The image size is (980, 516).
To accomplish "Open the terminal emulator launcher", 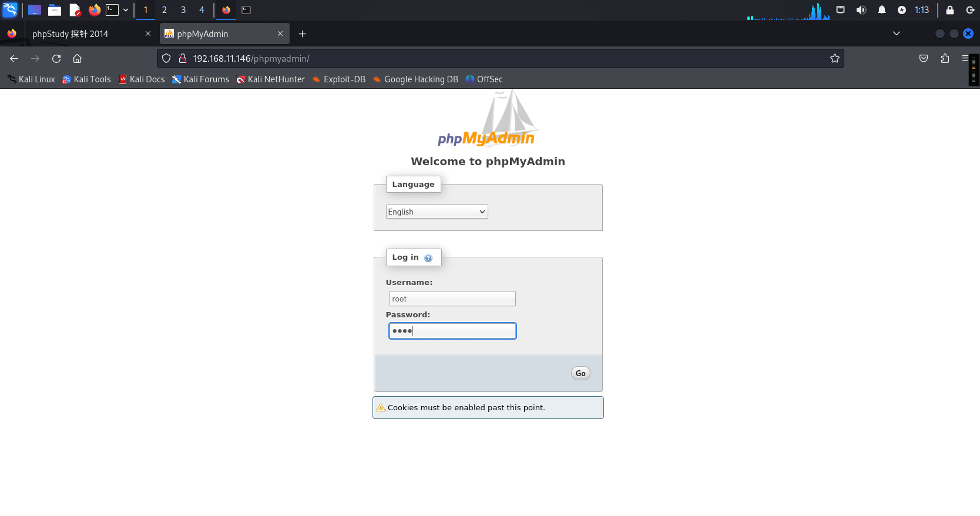I will pos(112,10).
